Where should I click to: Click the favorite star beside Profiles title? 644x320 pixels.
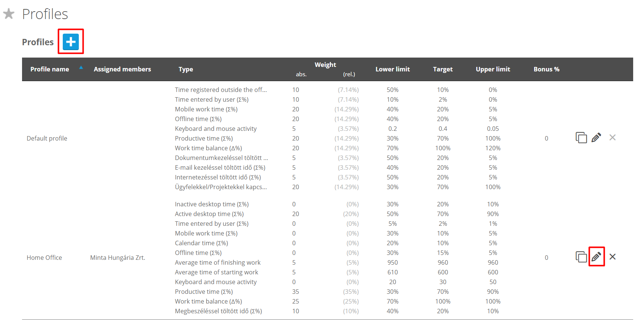tap(9, 14)
